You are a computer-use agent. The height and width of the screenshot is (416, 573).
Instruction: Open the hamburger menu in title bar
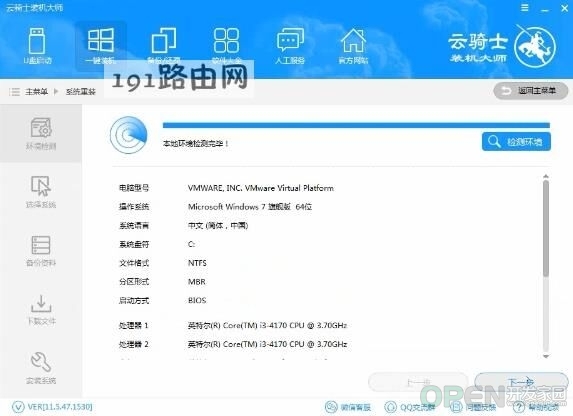point(524,8)
